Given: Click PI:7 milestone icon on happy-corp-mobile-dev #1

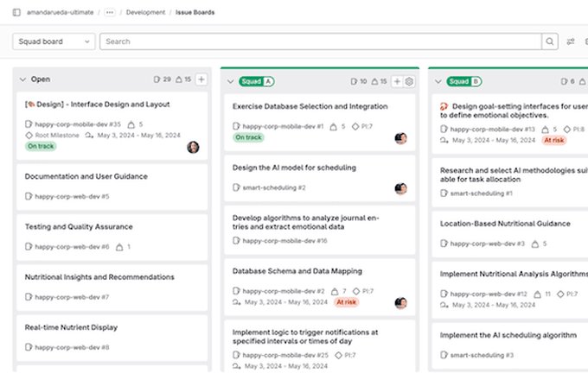Looking at the screenshot, I should click(355, 127).
